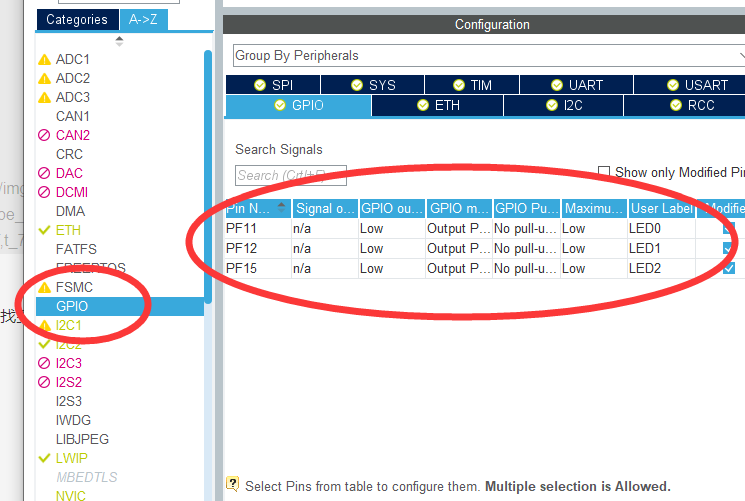Open the ETH configuration tab
Image resolution: width=745 pixels, height=501 pixels.
pos(438,105)
